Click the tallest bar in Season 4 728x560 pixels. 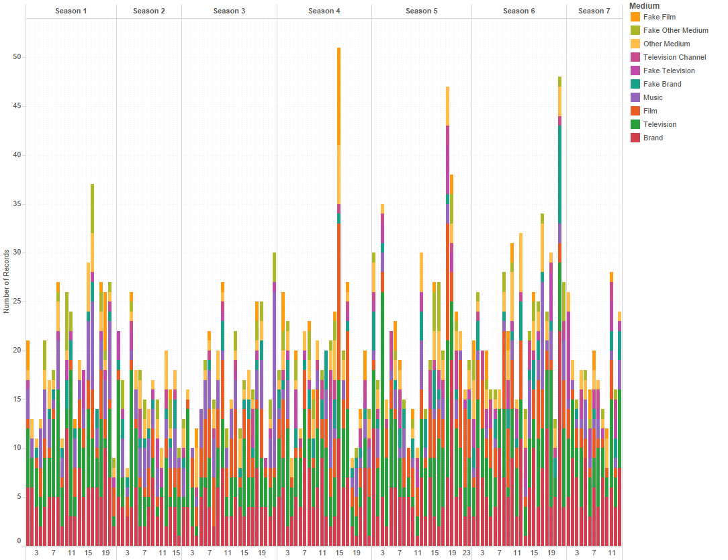pos(339,297)
